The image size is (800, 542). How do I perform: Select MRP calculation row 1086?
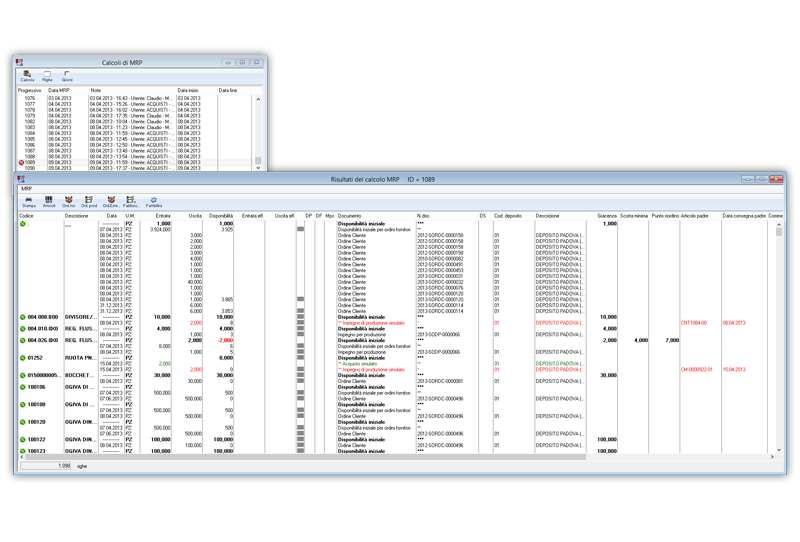tap(136, 145)
